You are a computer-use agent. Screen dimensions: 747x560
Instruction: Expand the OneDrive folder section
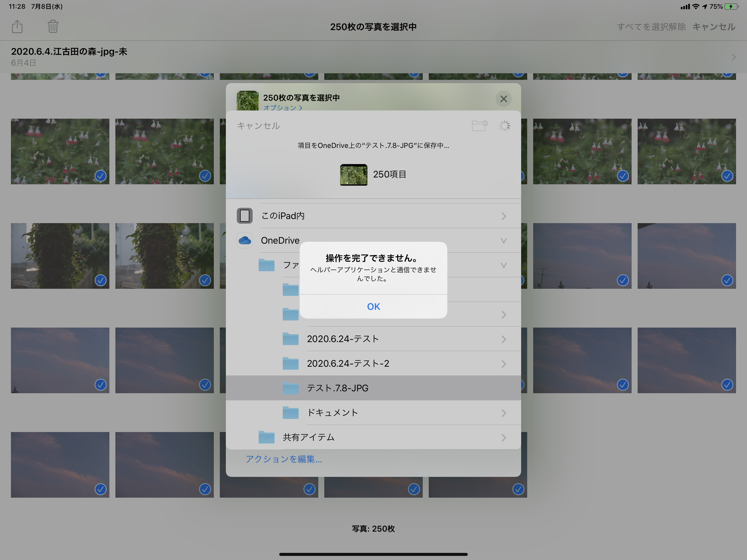point(503,240)
